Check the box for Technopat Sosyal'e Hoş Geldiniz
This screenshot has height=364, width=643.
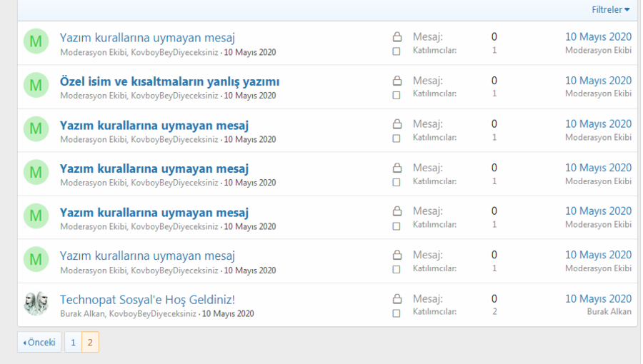click(397, 313)
